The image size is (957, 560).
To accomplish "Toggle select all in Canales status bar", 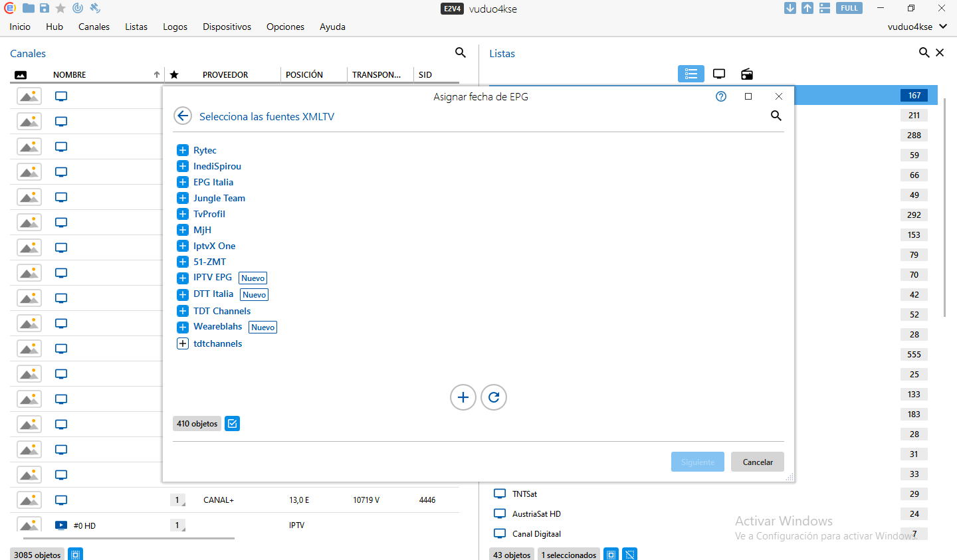I will coord(76,554).
